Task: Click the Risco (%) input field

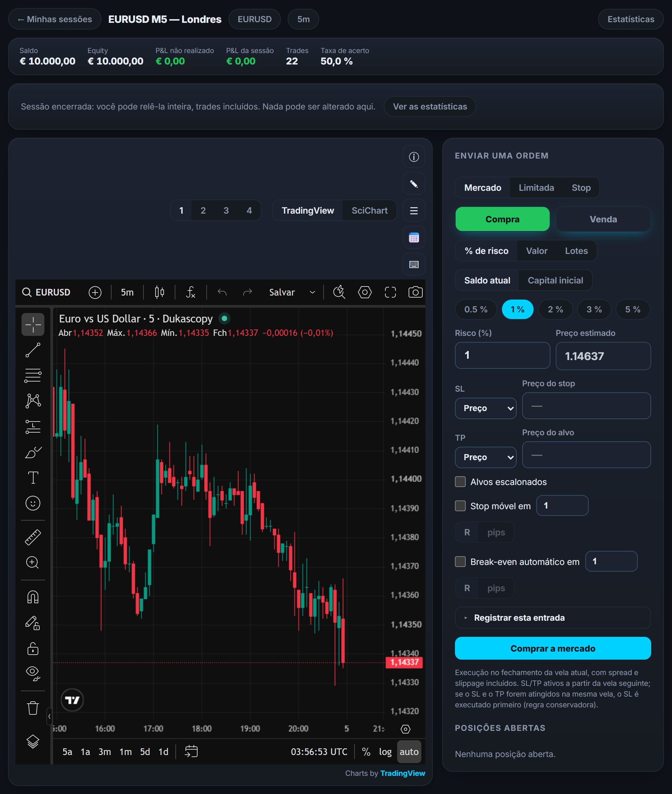Action: click(502, 355)
